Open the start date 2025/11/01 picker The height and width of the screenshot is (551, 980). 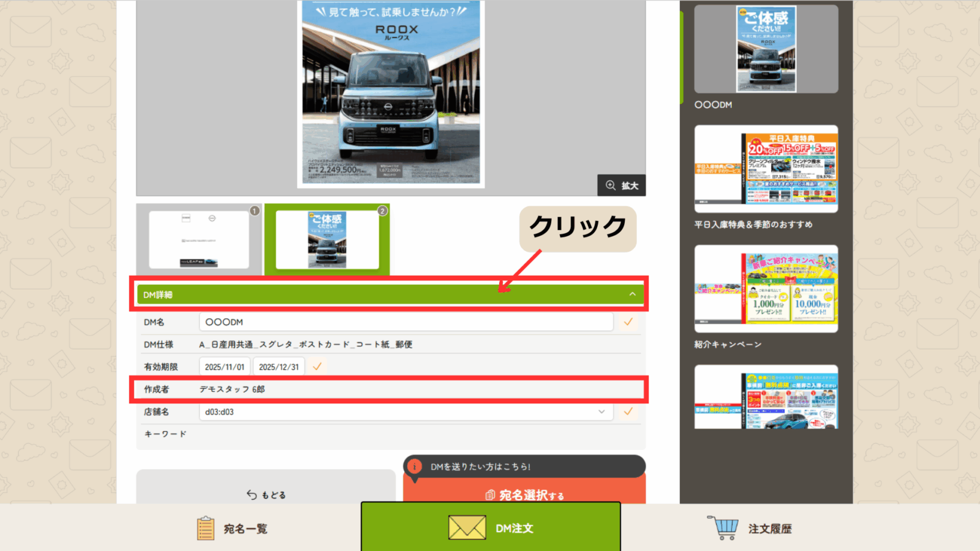[x=224, y=367]
